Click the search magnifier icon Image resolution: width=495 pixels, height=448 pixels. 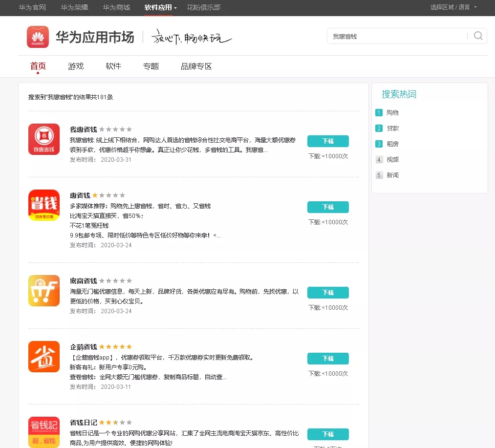(x=478, y=36)
